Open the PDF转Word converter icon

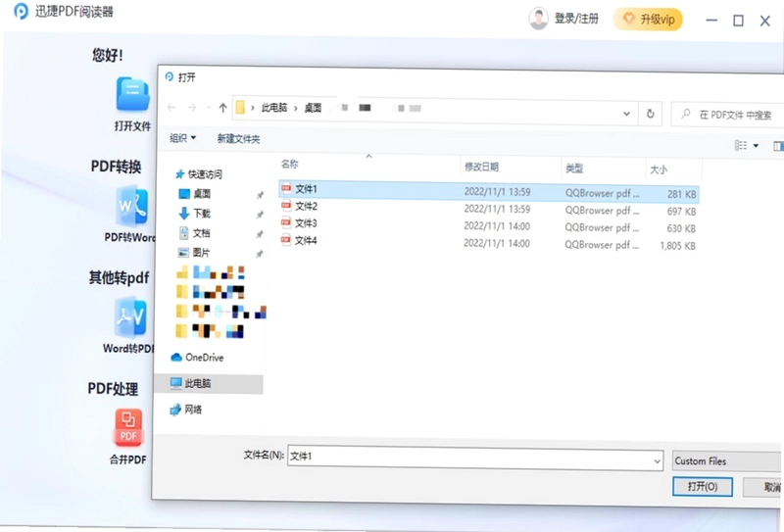(x=132, y=206)
